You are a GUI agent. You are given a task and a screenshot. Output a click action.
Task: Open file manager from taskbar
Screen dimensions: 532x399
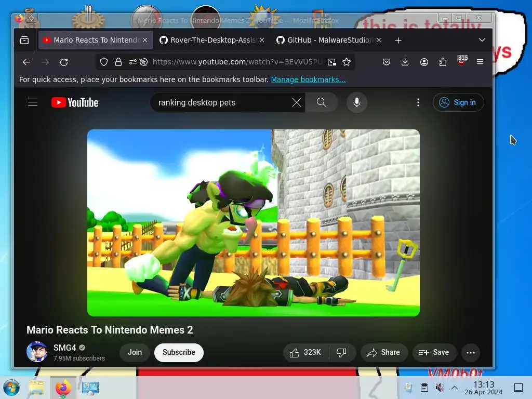(36, 388)
